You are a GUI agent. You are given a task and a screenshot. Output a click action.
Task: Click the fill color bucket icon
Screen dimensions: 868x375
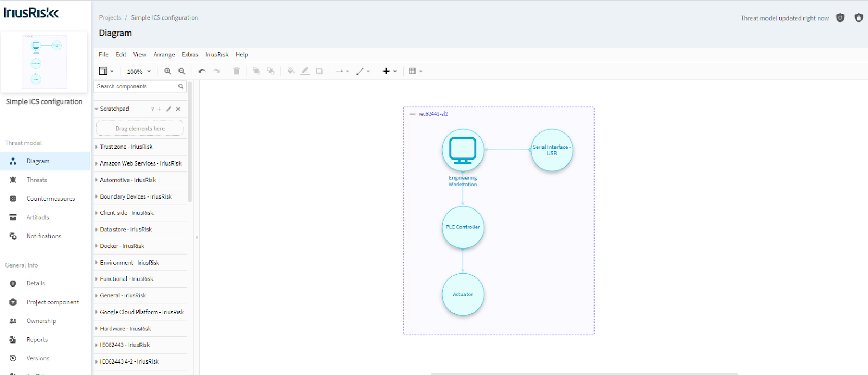291,71
